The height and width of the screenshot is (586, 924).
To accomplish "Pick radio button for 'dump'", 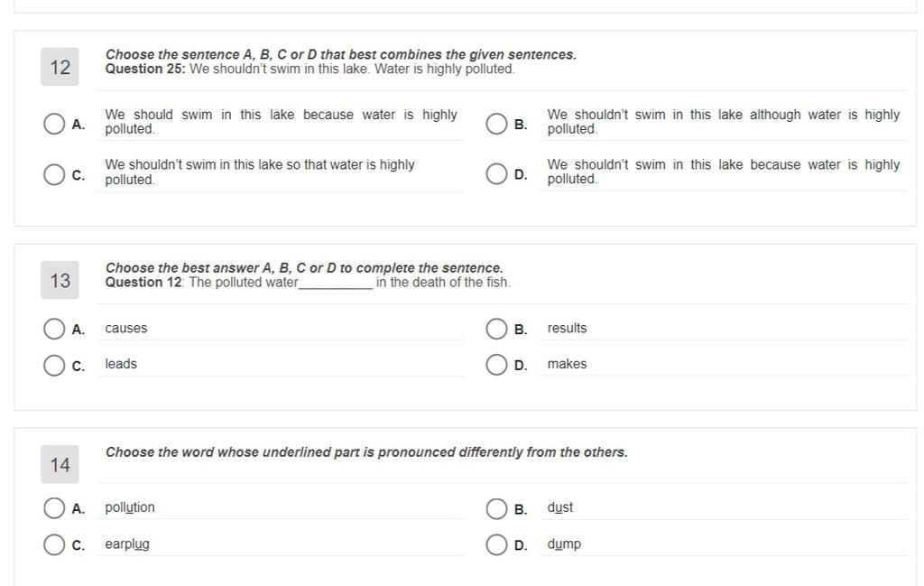I will 496,544.
